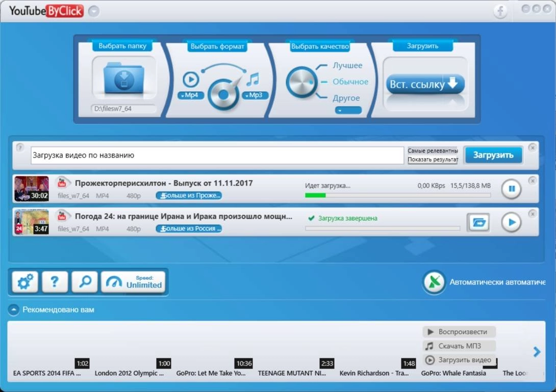
Task: Select Лучшее quality option
Action: pos(347,66)
